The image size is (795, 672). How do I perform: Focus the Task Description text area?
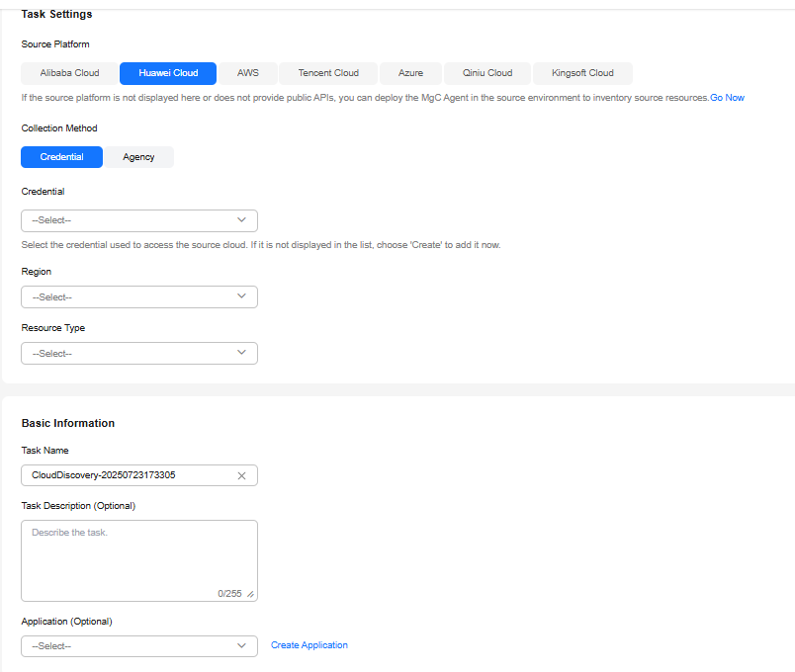tap(139, 560)
